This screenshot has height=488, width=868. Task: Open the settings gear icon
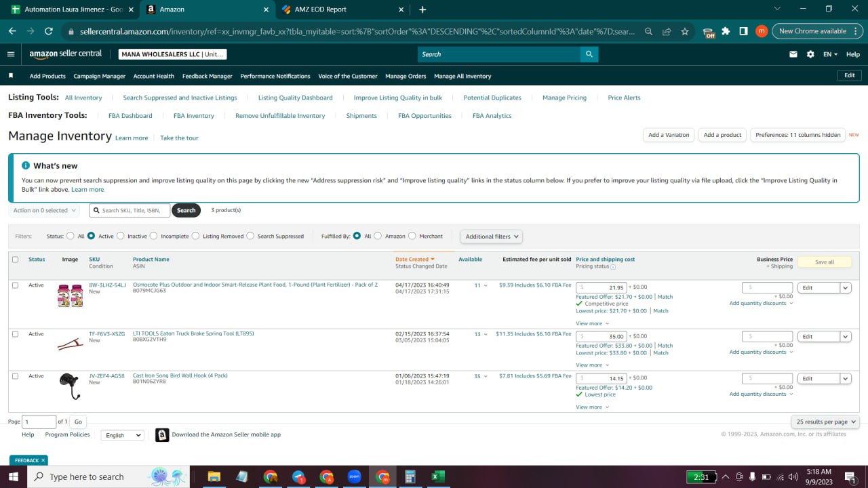click(810, 54)
